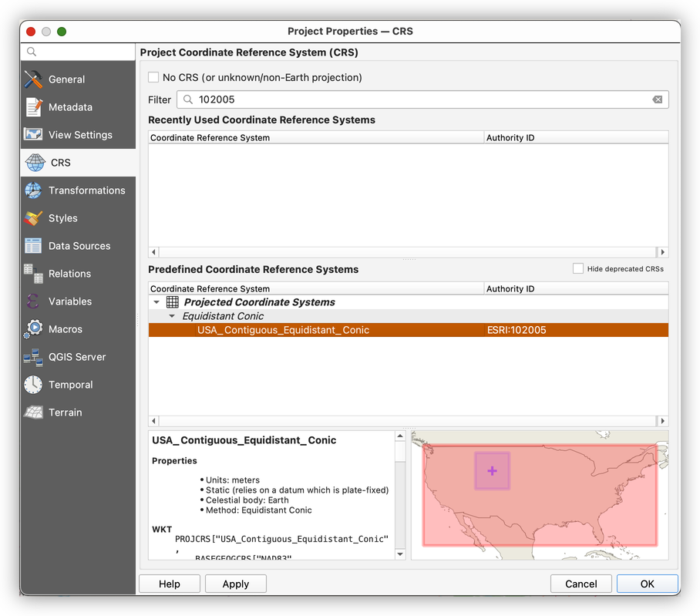The image size is (700, 616).
Task: Clear the filter text with the X icon
Action: pyautogui.click(x=657, y=99)
